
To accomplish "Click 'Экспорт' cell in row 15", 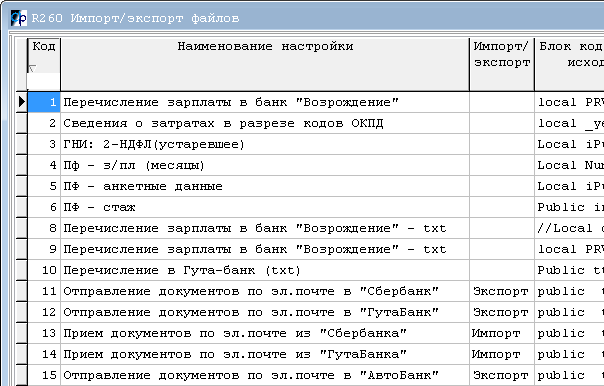I will click(x=502, y=375).
